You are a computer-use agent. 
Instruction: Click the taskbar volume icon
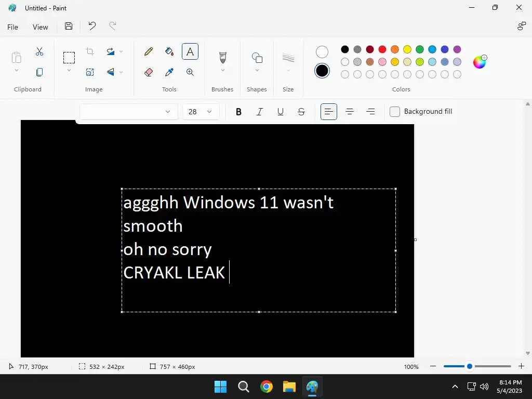484,387
